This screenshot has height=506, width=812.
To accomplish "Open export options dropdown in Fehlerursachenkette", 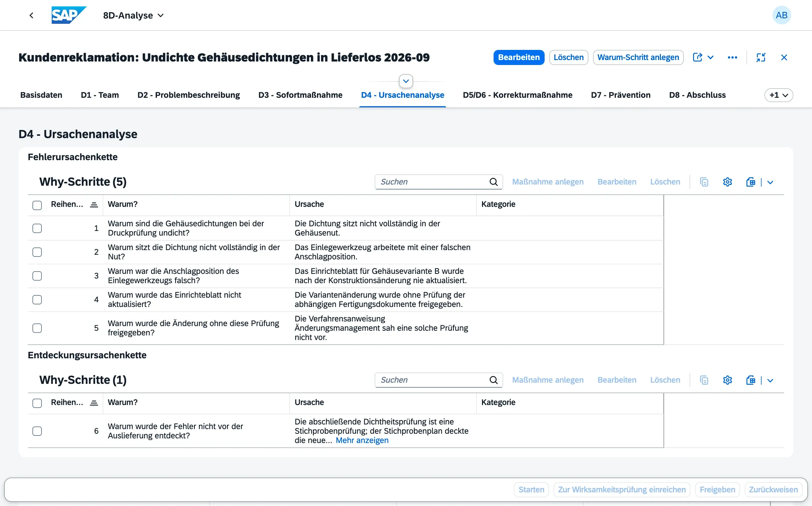I will [x=770, y=182].
